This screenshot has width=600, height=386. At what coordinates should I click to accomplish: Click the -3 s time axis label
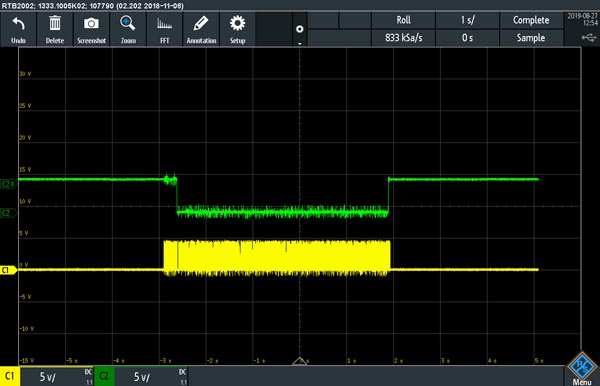point(166,361)
